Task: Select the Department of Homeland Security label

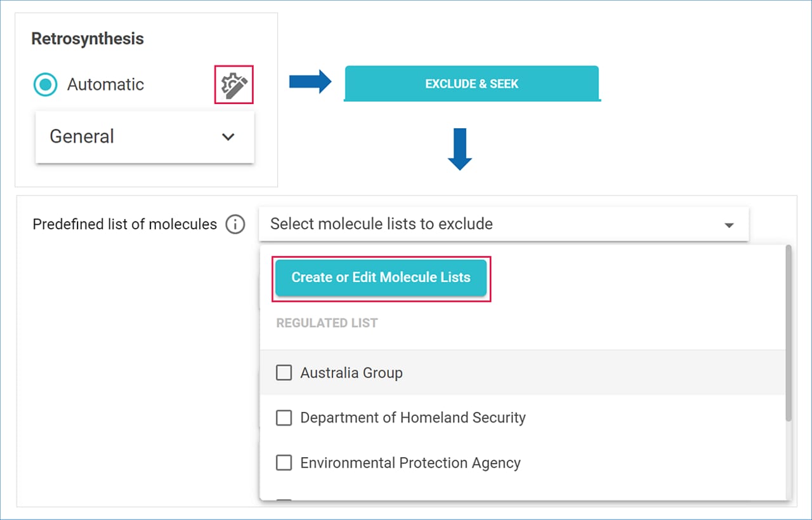Action: pos(412,418)
